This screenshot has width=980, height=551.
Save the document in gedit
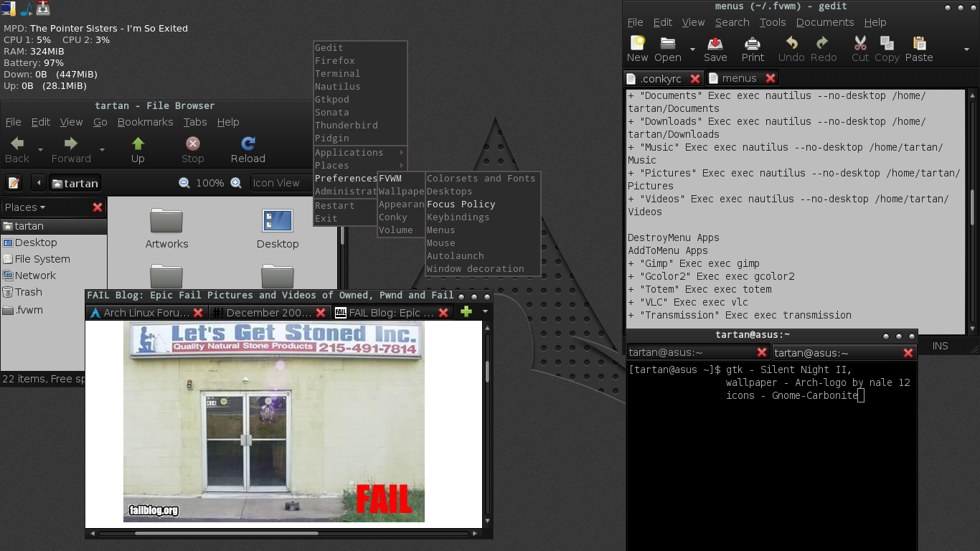point(715,50)
